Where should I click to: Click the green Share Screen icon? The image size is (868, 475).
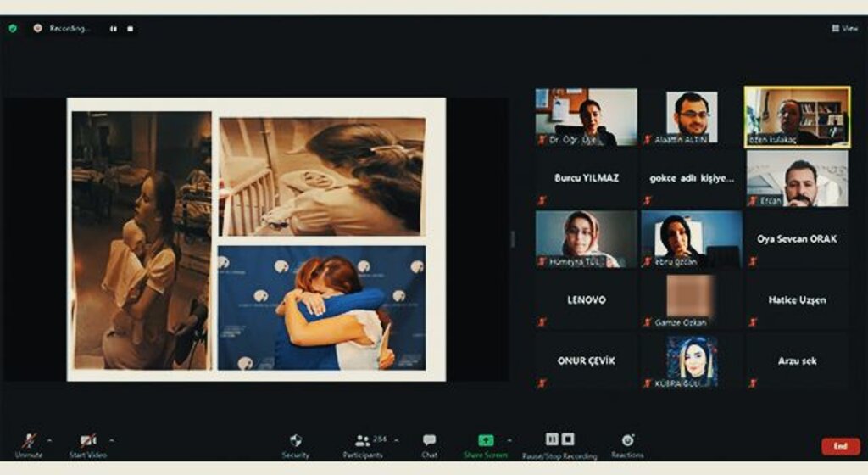[x=485, y=440]
